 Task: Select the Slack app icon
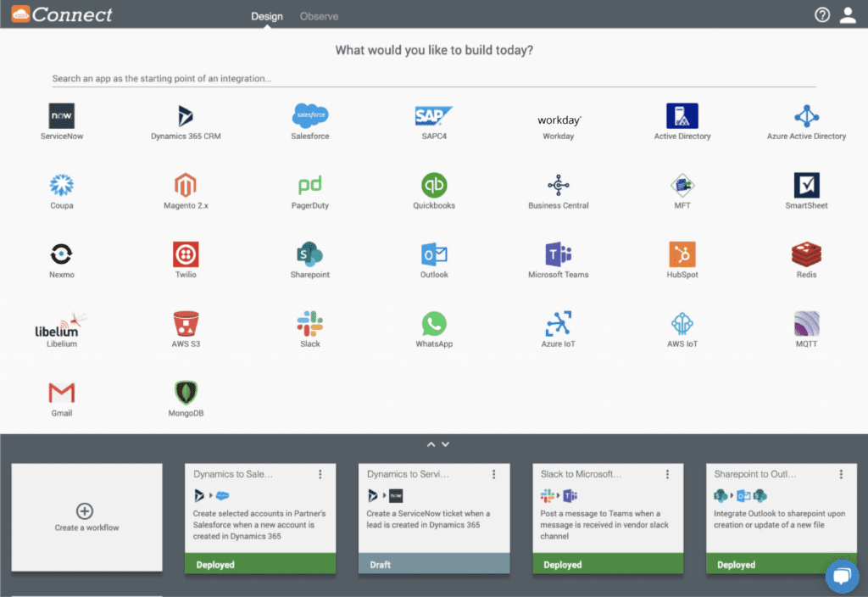tap(310, 323)
